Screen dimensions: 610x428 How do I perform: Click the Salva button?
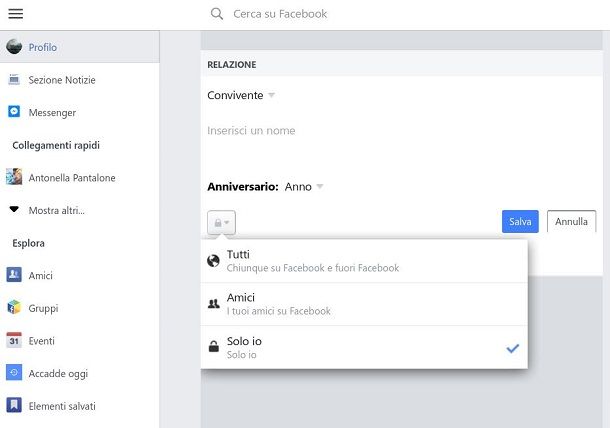[x=520, y=221]
